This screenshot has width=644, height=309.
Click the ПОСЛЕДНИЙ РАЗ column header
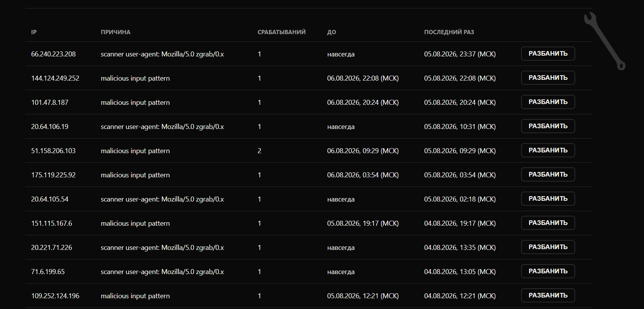point(449,32)
